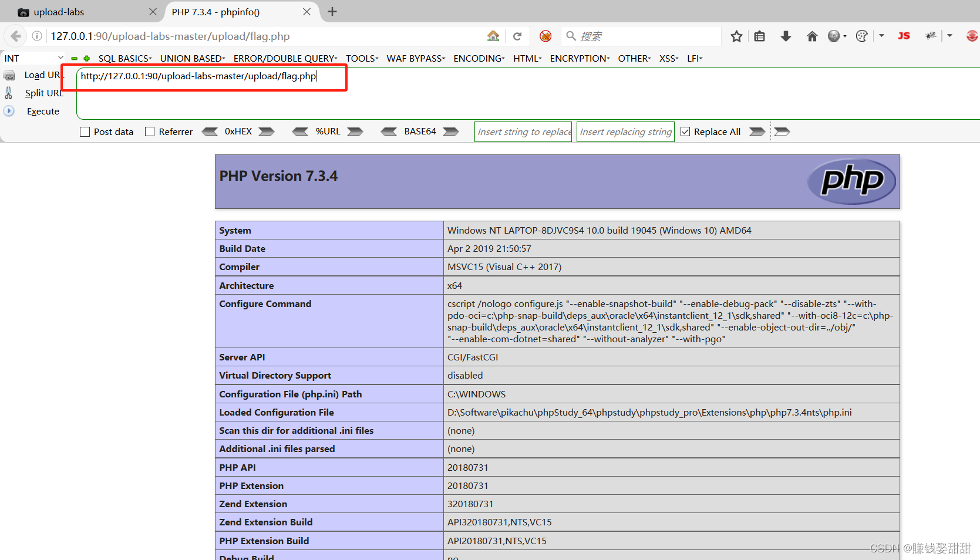Image resolution: width=980 pixels, height=560 pixels.
Task: Click the HackBar green minus icon
Action: (x=75, y=59)
